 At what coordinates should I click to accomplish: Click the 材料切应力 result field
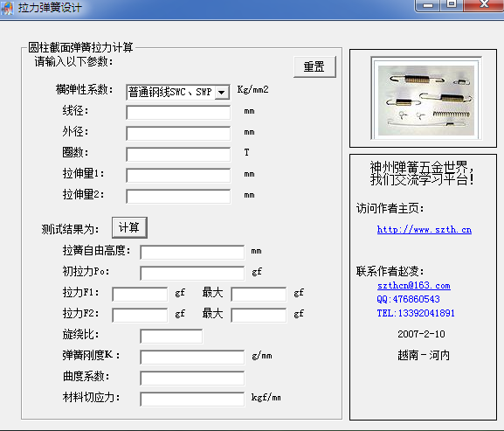click(x=192, y=400)
